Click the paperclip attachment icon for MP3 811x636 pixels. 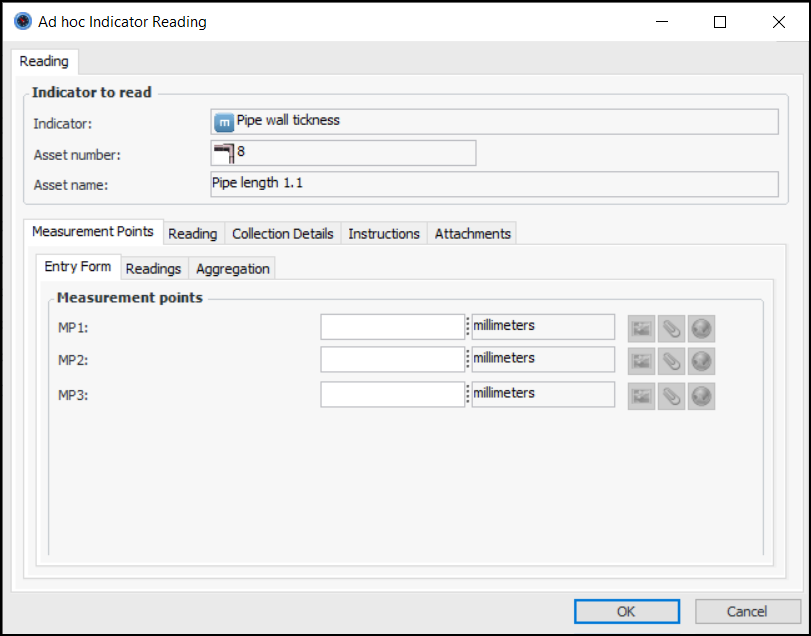(x=671, y=395)
